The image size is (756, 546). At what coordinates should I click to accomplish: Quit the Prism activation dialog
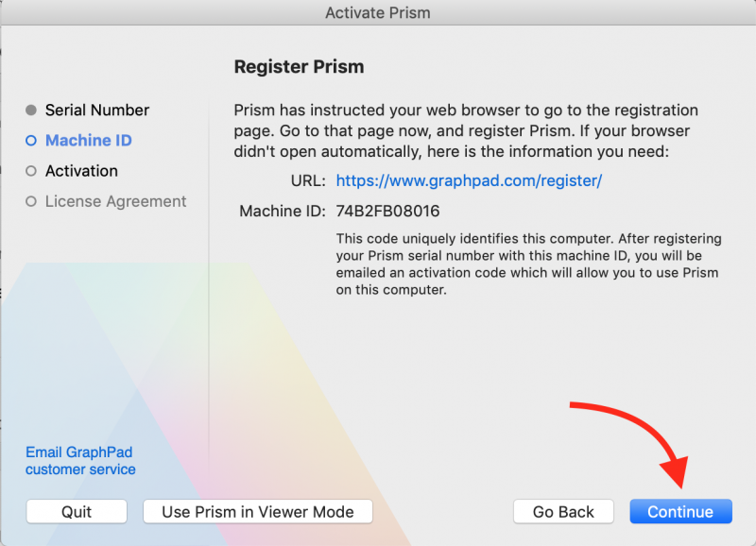77,511
